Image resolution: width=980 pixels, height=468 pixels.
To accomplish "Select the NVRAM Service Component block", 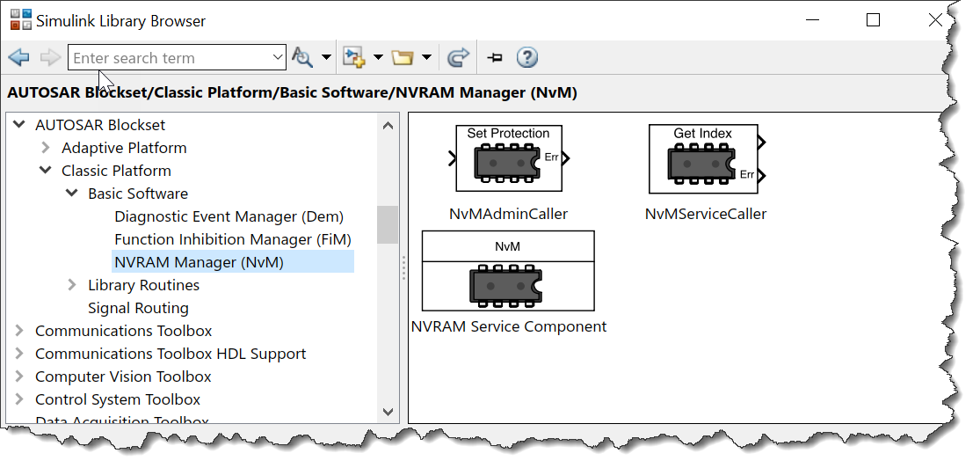I will (x=508, y=271).
